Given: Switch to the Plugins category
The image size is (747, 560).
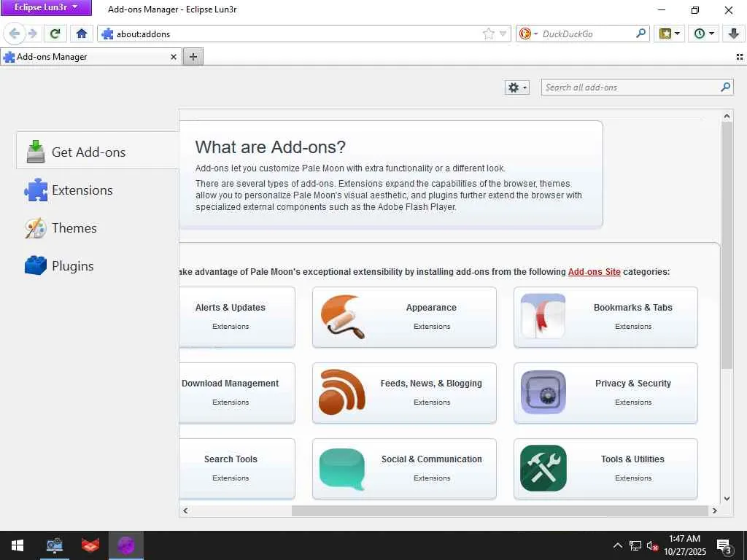Looking at the screenshot, I should click(98, 265).
